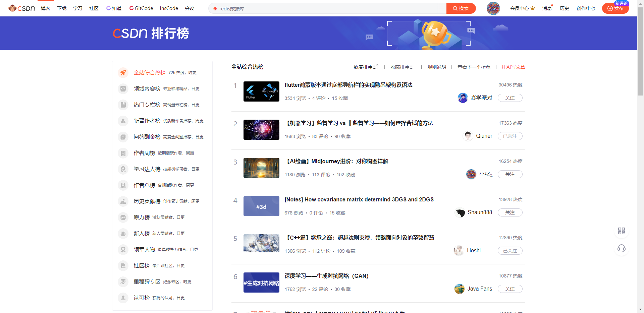Open the 创作中心 header menu
The height and width of the screenshot is (313, 644).
(586, 8)
